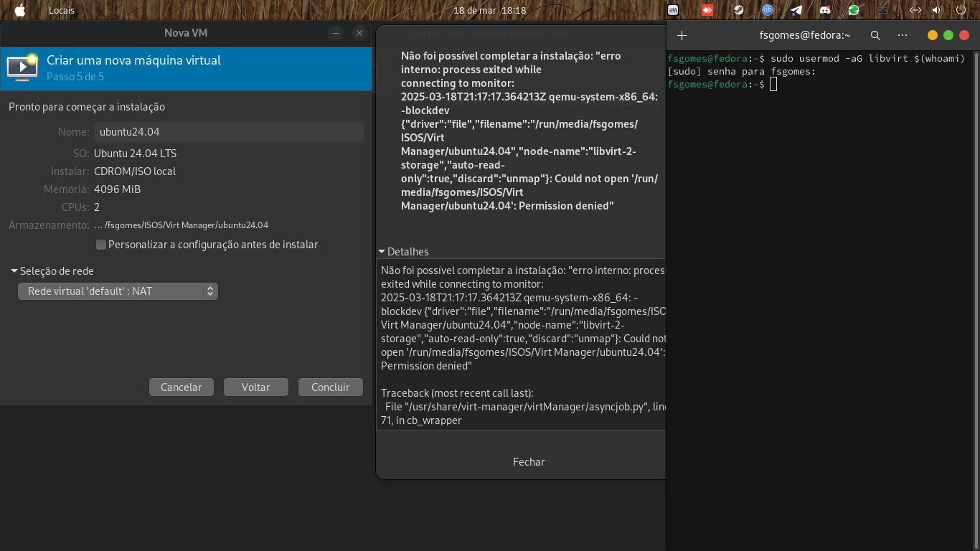Click the volume icon in top bar

[936, 10]
